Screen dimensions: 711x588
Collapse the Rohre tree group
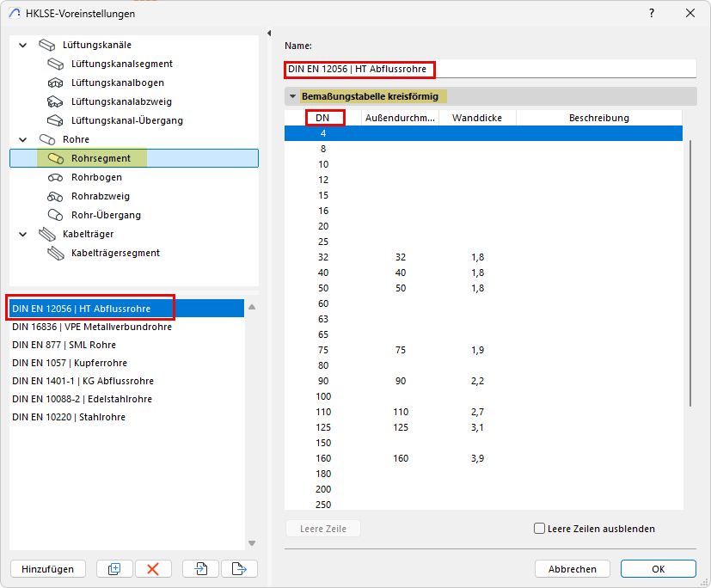(x=22, y=139)
